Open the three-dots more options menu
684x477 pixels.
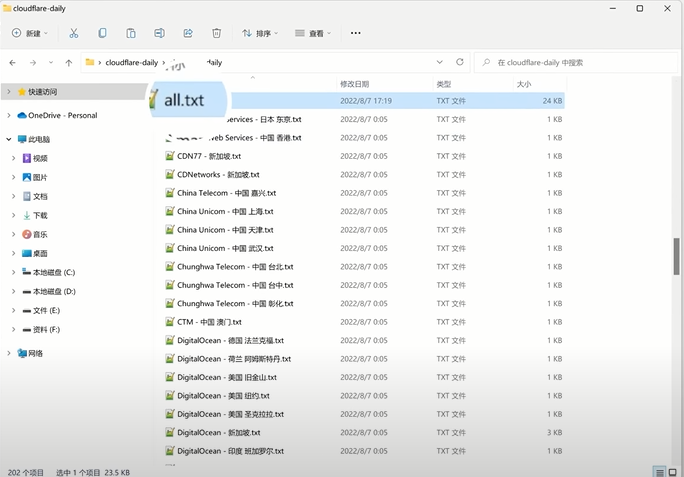(x=355, y=33)
